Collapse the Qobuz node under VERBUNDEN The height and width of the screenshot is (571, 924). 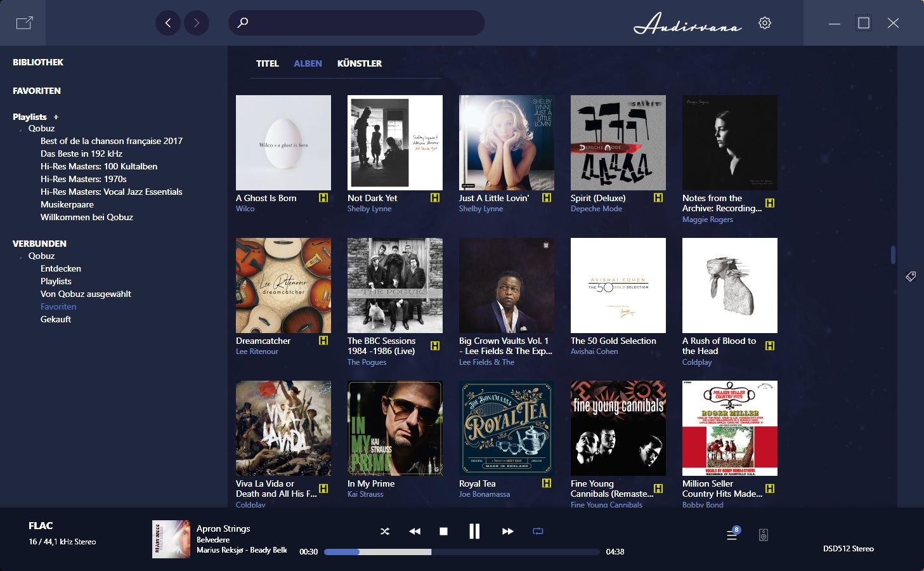coord(20,257)
